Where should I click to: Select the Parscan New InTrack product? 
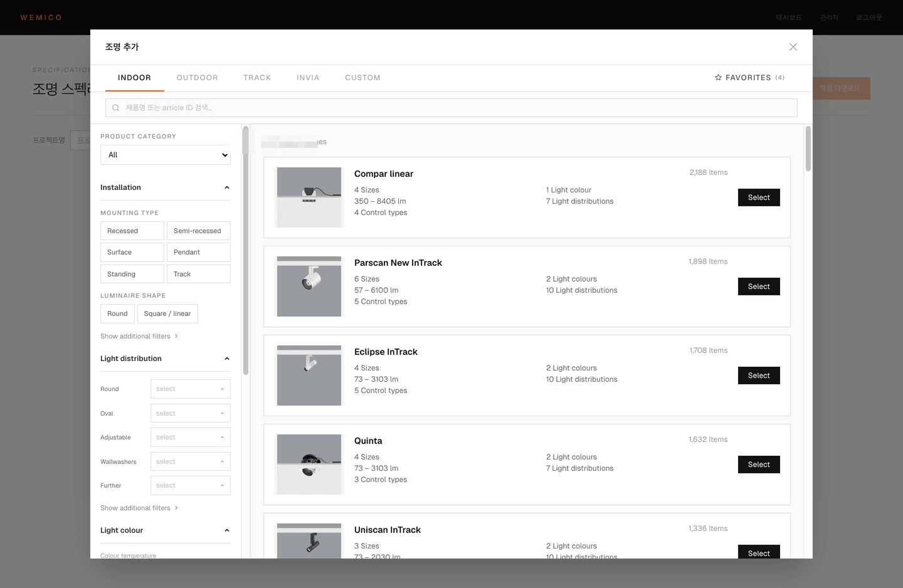(759, 286)
